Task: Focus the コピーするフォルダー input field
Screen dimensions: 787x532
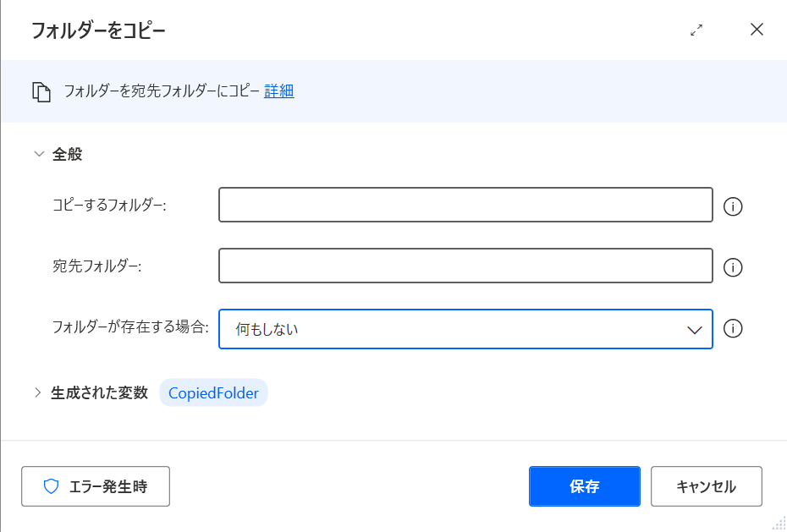Action: 465,205
